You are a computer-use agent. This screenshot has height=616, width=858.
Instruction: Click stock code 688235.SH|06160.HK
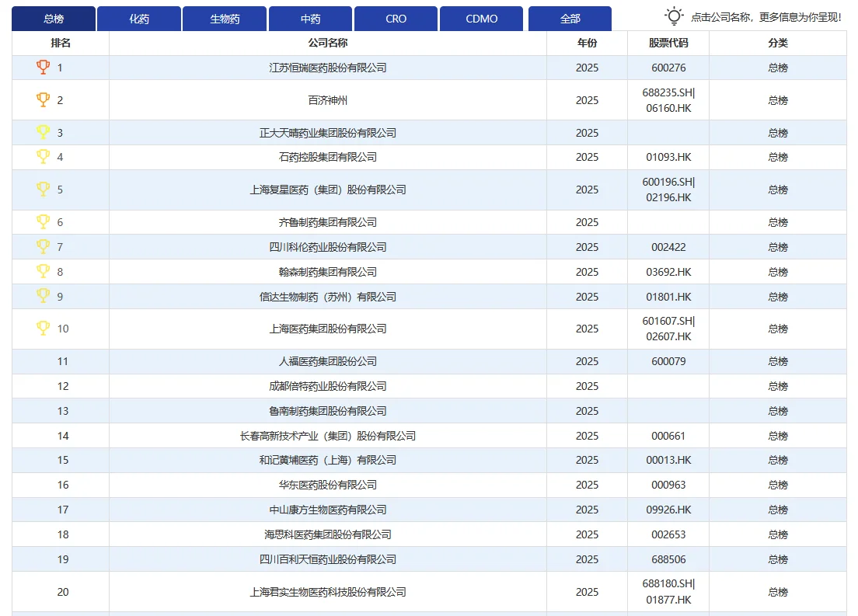coord(668,100)
